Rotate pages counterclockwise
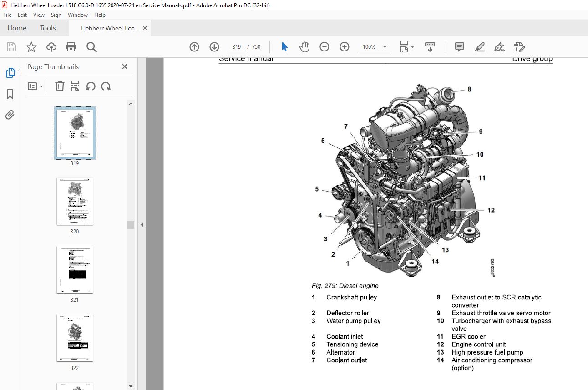 point(91,86)
